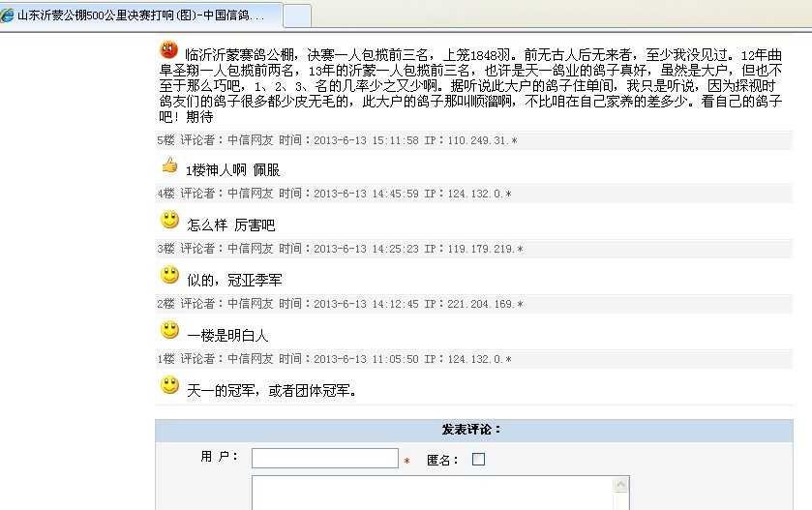The image size is (812, 510).
Task: Select the 1楼 comment header timed 11:05:50
Action: pos(474,359)
